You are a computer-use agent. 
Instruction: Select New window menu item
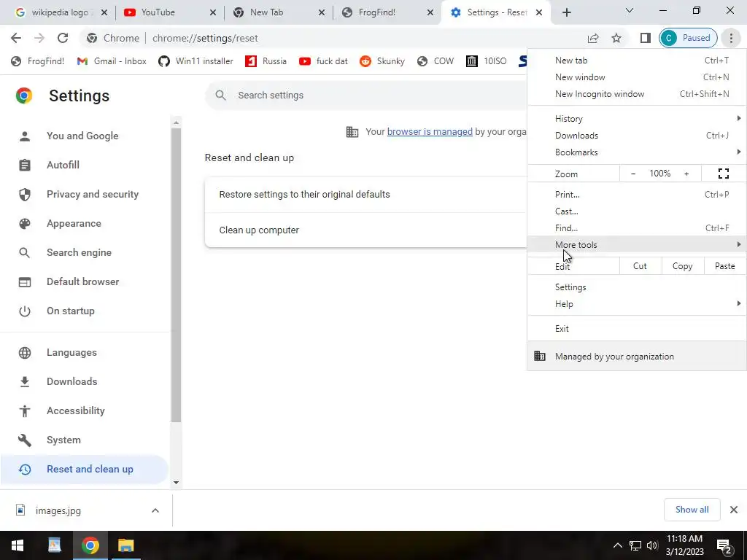point(637,77)
